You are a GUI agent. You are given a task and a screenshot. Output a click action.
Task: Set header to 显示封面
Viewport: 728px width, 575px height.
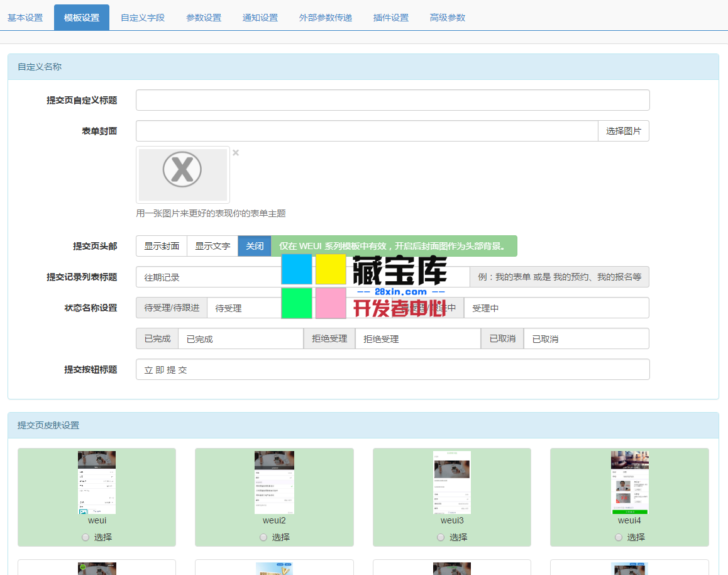coord(162,246)
